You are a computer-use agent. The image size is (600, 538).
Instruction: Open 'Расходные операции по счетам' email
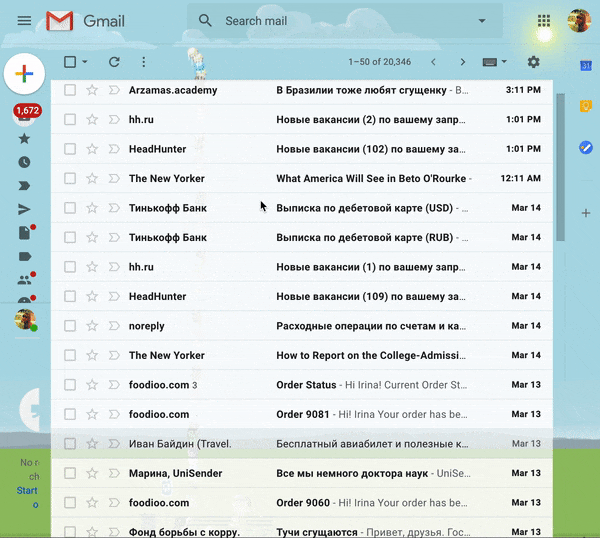pyautogui.click(x=302, y=326)
